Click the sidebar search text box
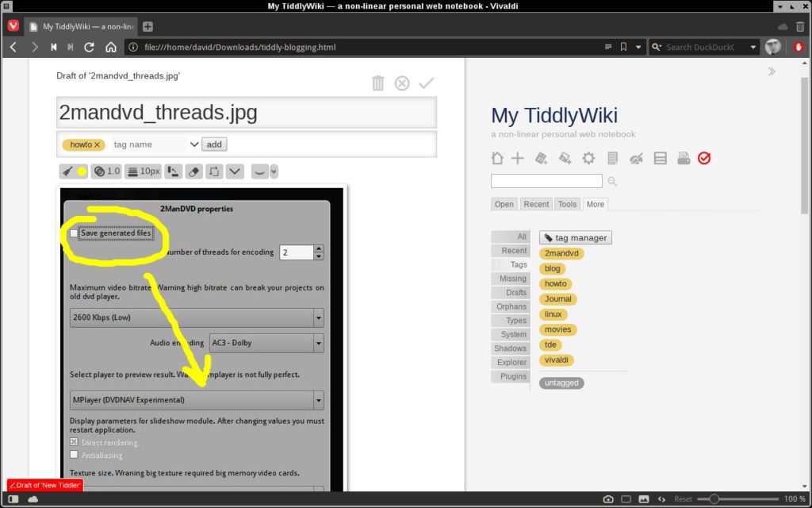812x508 pixels. tap(546, 181)
